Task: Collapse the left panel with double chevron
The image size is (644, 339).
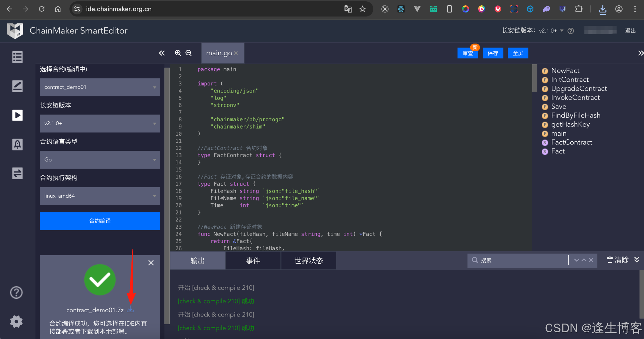Action: click(162, 53)
